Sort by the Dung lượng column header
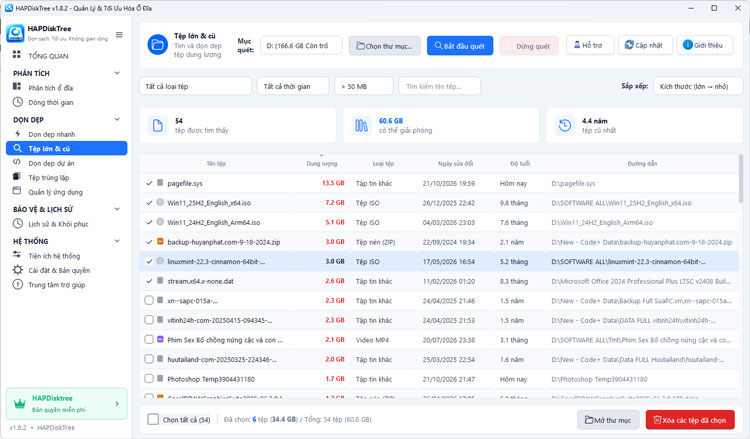750x439 pixels. pyautogui.click(x=322, y=164)
